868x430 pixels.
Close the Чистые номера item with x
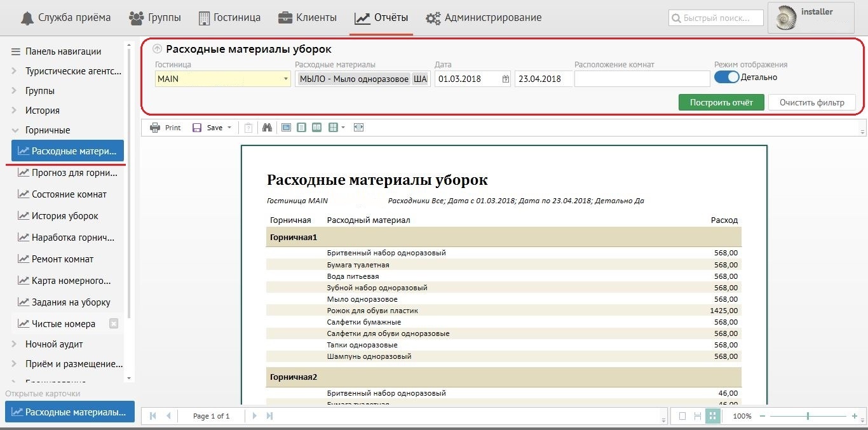click(x=114, y=323)
